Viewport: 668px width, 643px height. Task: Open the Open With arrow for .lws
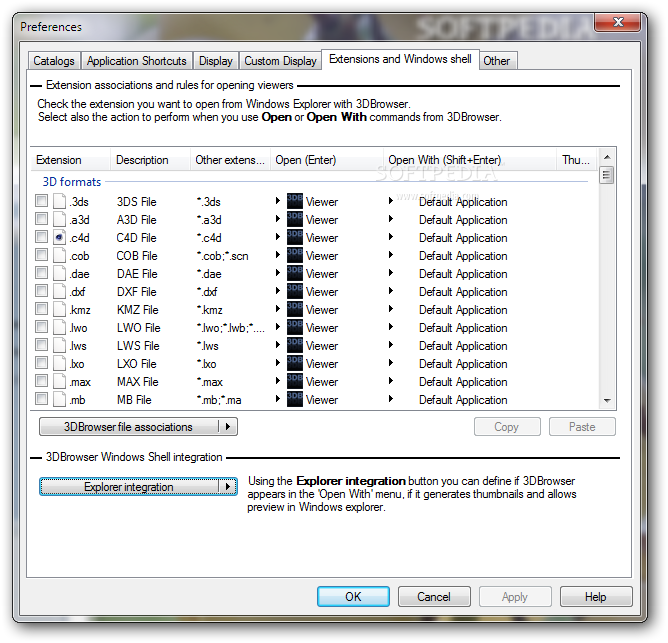click(391, 344)
